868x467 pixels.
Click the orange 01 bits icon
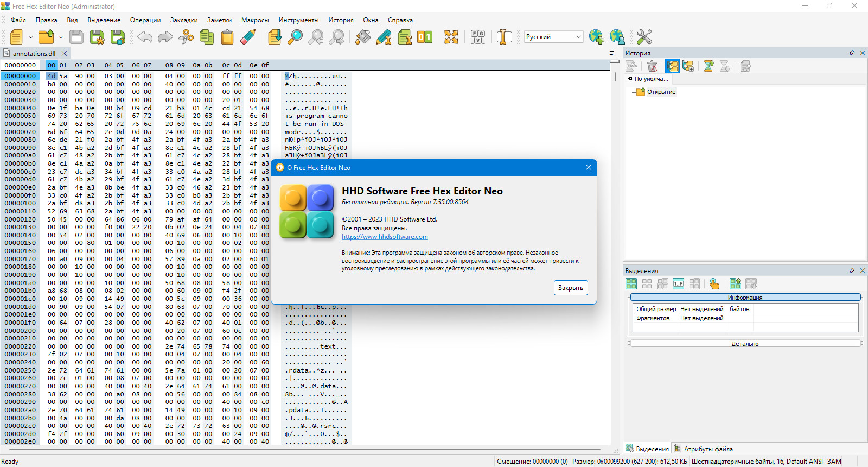point(425,37)
